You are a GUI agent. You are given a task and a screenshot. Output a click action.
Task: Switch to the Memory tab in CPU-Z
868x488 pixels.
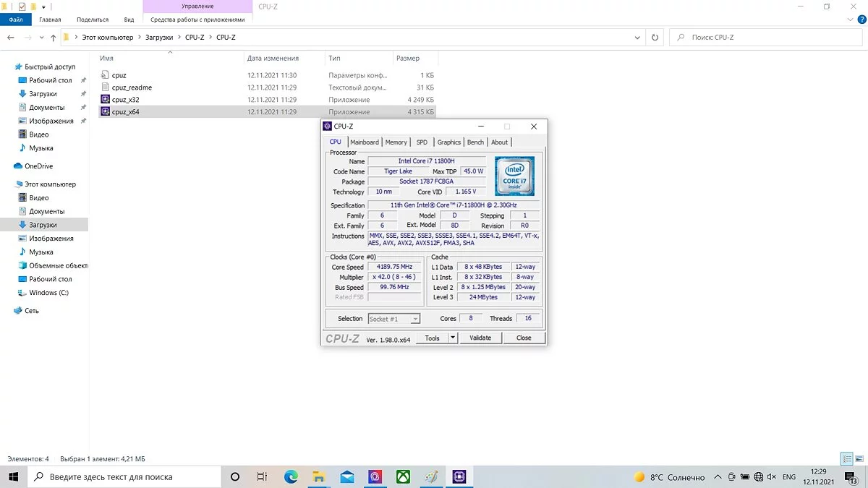pyautogui.click(x=396, y=142)
